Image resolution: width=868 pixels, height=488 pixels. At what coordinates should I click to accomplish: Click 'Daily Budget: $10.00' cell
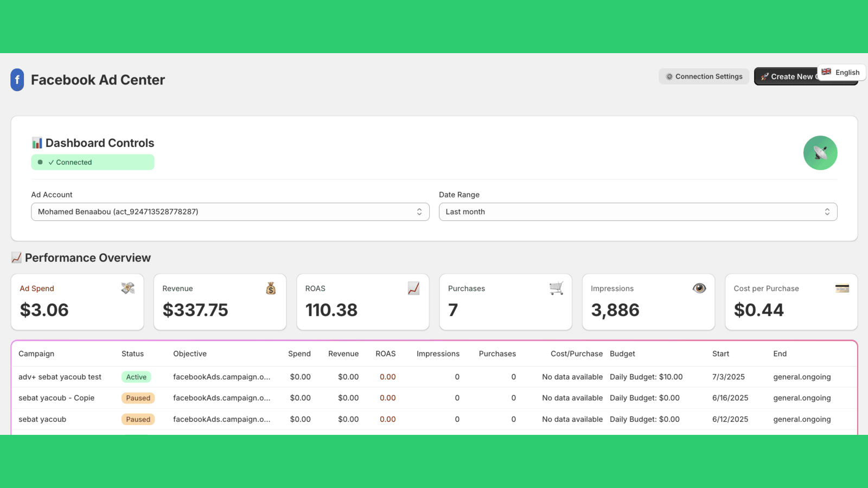646,377
